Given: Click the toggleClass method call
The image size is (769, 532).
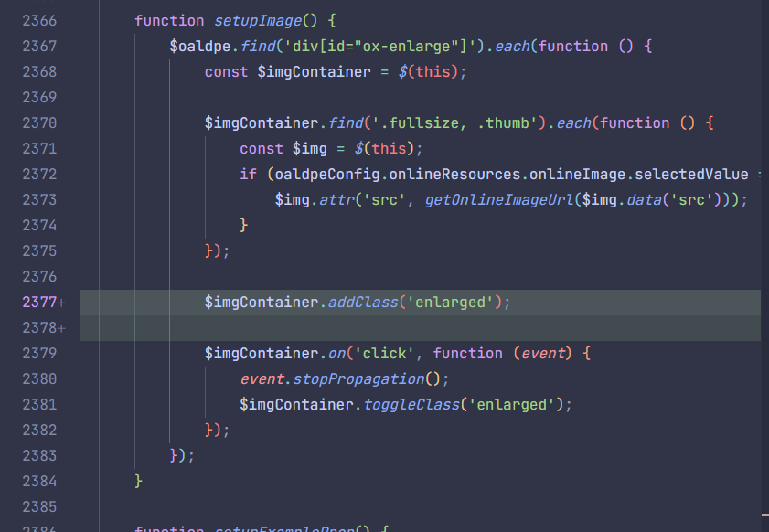Looking at the screenshot, I should click(411, 405).
